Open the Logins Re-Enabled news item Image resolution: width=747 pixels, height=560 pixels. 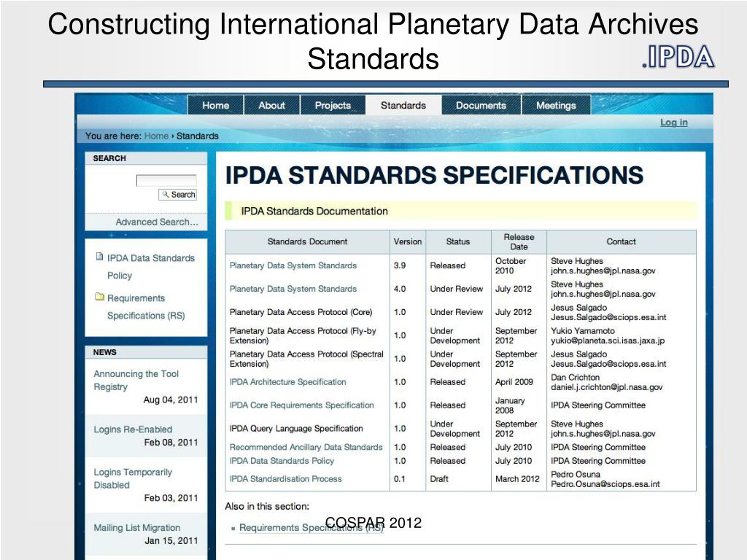(x=133, y=429)
